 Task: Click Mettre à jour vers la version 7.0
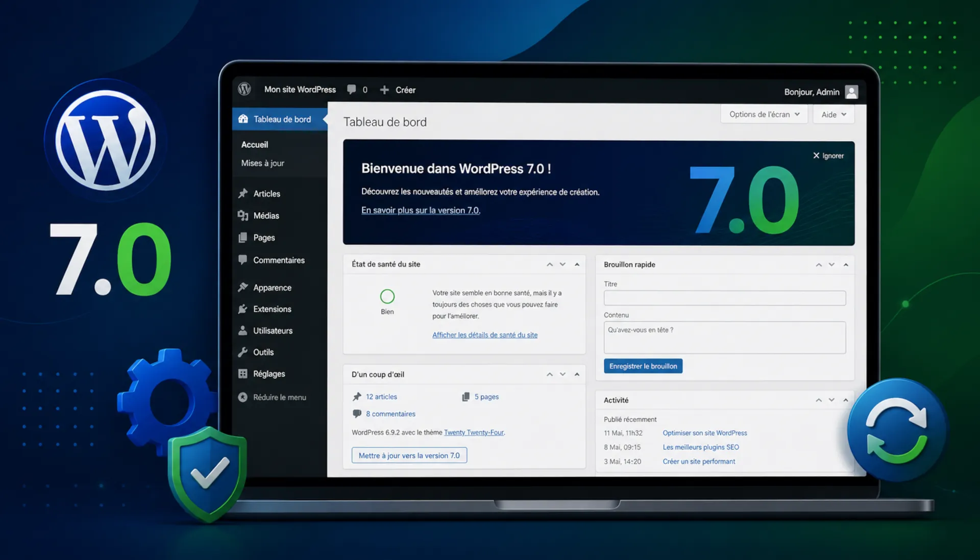[409, 455]
